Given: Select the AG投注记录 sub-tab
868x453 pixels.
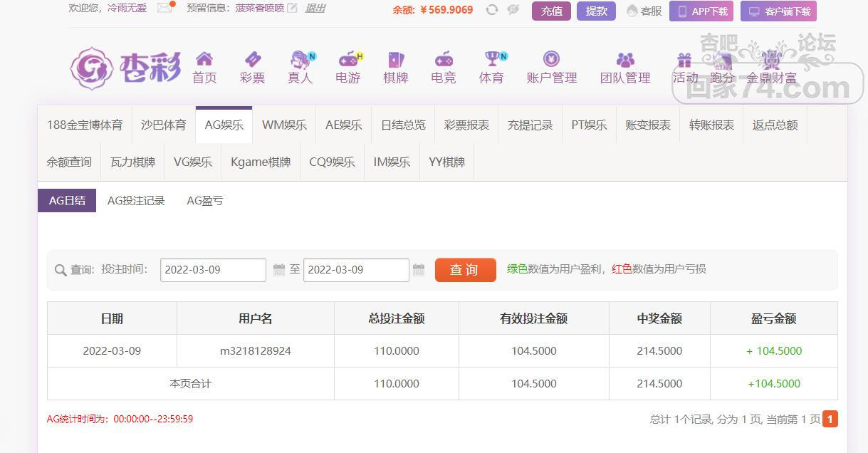Looking at the screenshot, I should [136, 201].
